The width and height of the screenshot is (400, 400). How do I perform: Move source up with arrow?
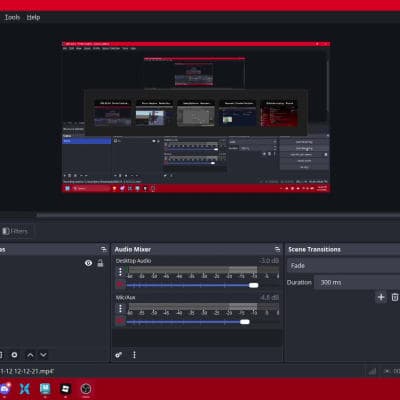click(30, 355)
